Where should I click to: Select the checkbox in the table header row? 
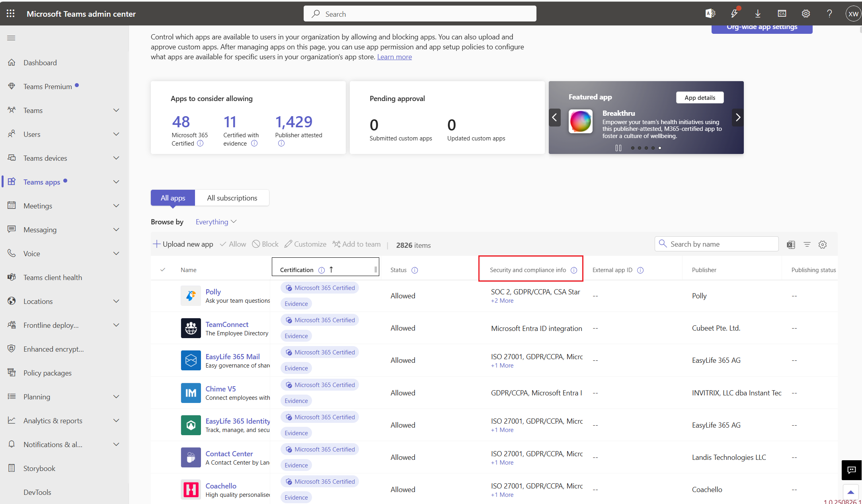click(x=163, y=269)
